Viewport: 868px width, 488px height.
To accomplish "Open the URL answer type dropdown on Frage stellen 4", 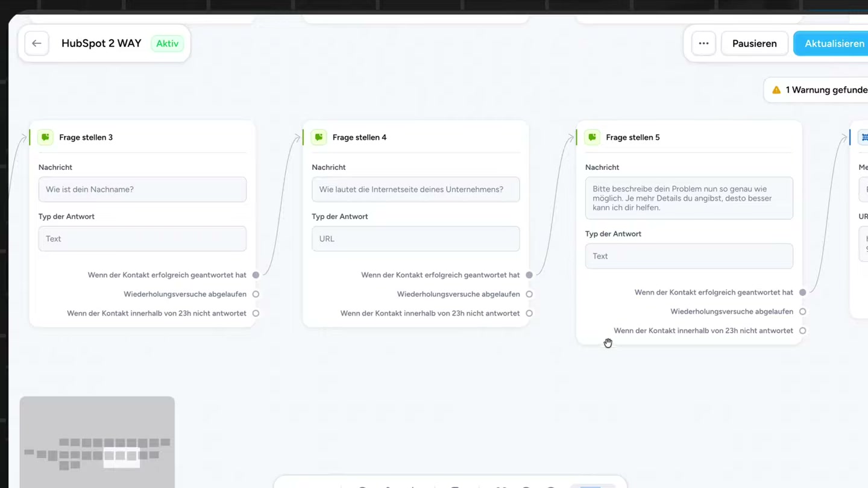I will coord(415,239).
